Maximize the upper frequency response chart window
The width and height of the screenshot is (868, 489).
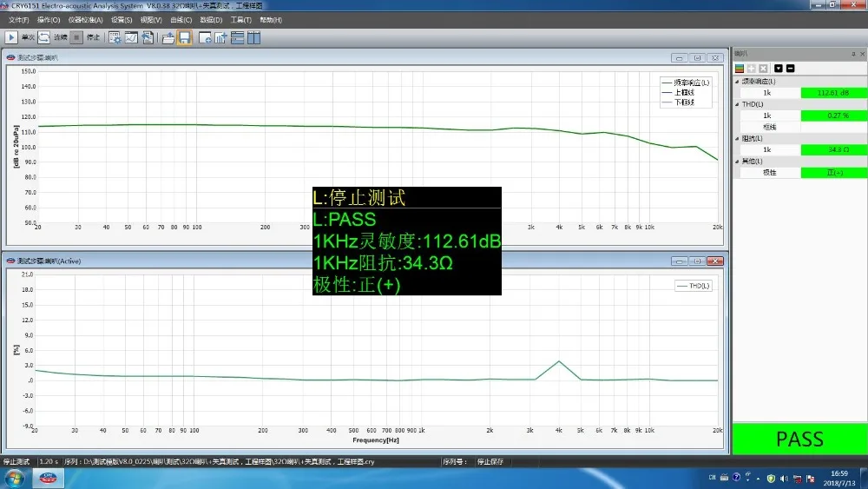pyautogui.click(x=698, y=57)
